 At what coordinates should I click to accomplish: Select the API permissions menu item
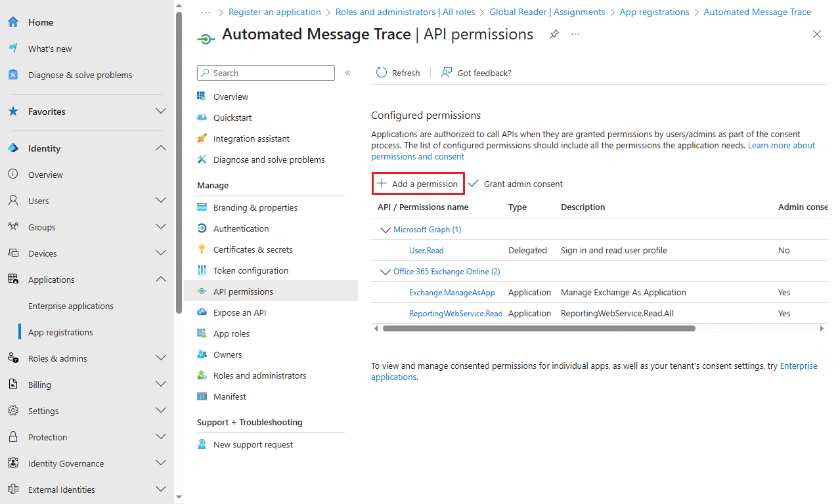pyautogui.click(x=271, y=291)
